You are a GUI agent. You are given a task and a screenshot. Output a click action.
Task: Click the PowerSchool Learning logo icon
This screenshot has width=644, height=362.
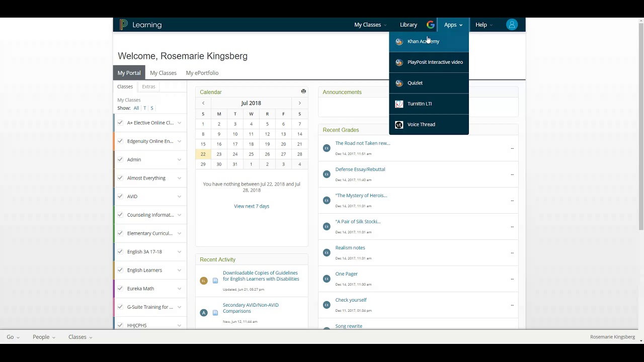tap(124, 25)
